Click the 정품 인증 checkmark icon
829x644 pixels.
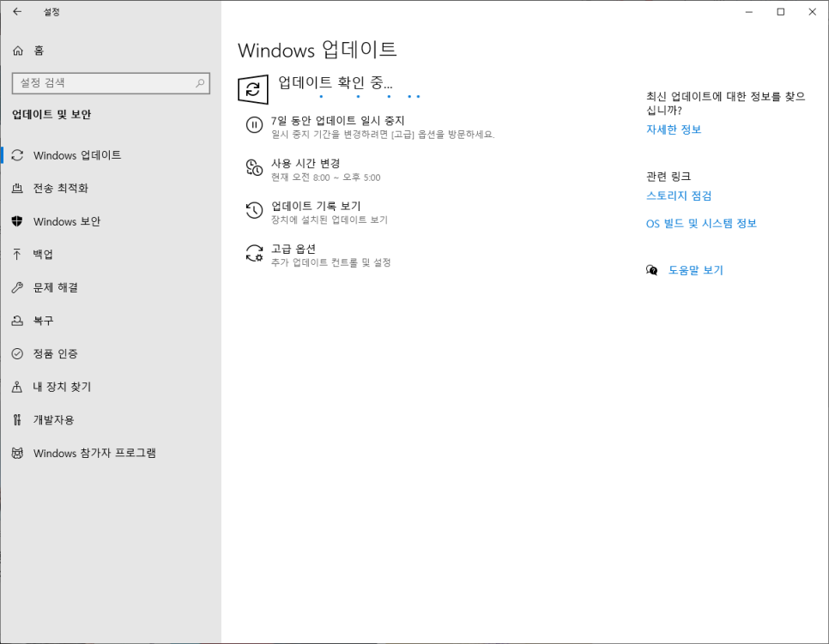tap(17, 353)
